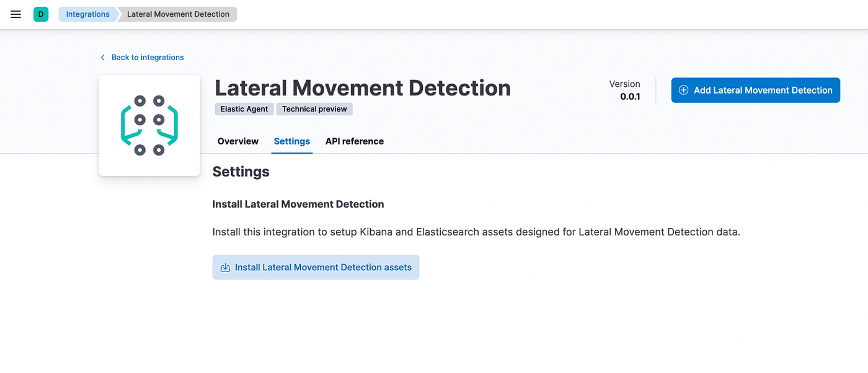This screenshot has width=868, height=373.
Task: Click the version number 0.0.1
Action: click(630, 97)
